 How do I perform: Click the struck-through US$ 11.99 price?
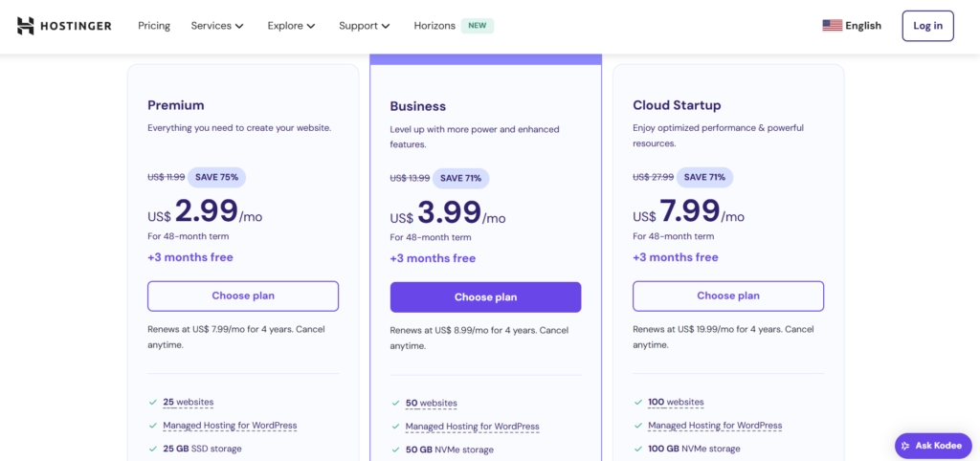tap(167, 177)
